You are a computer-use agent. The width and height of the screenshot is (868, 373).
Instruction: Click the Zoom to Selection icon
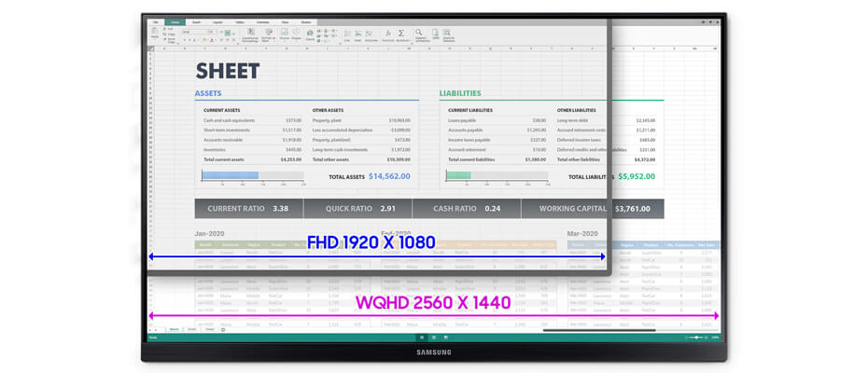click(447, 34)
